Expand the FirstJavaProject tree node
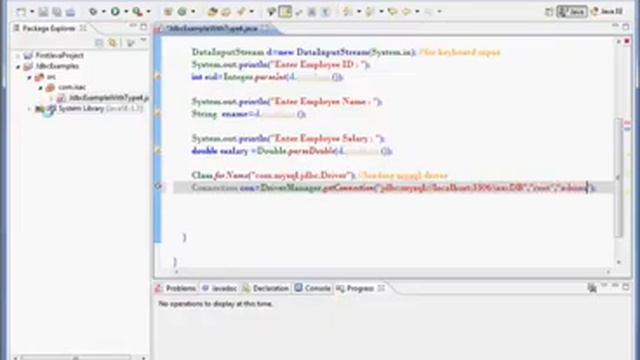The image size is (640, 360). click(x=18, y=56)
